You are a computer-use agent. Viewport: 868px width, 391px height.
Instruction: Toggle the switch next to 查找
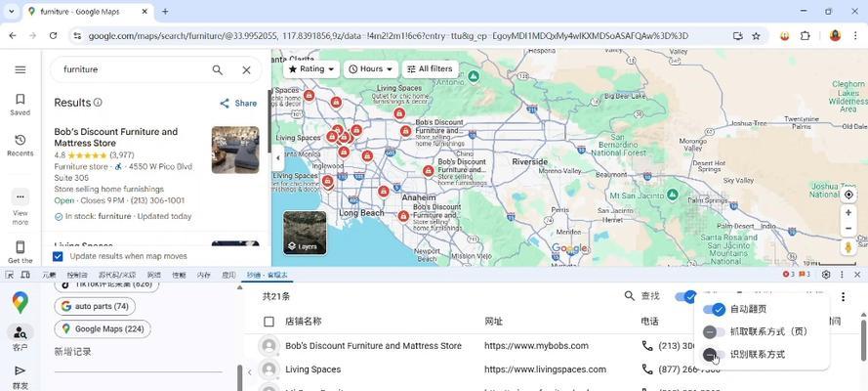click(685, 296)
